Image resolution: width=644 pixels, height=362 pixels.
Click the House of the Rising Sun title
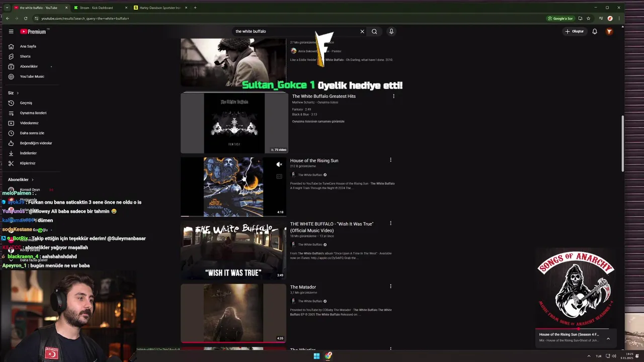(x=314, y=160)
